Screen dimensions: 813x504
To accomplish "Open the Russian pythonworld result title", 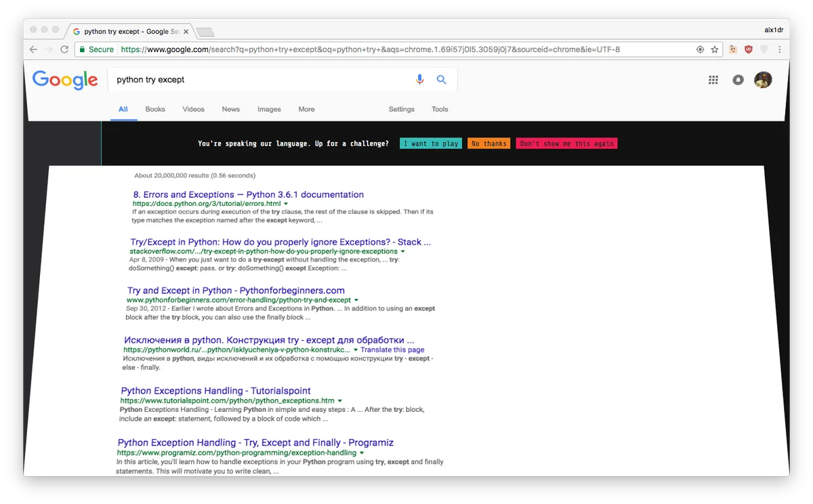I will point(269,340).
